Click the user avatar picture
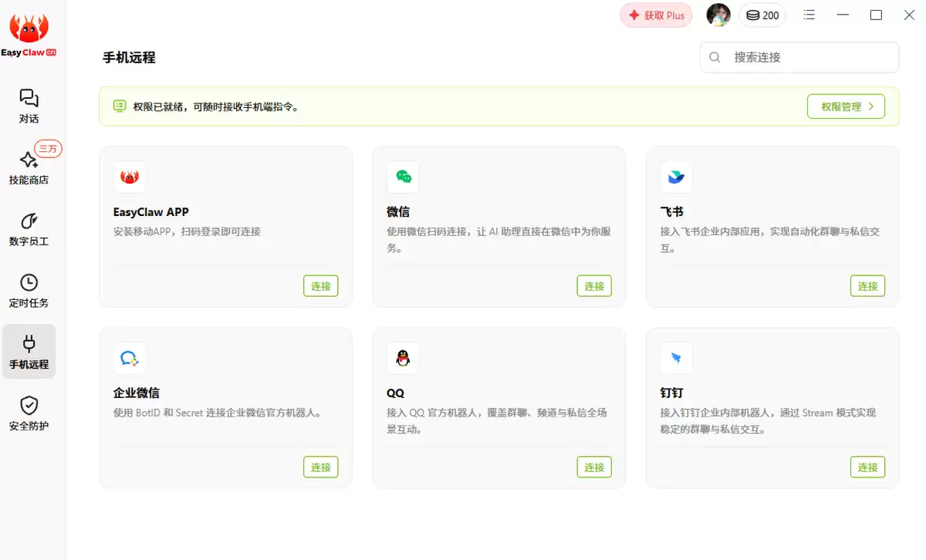 [x=718, y=15]
